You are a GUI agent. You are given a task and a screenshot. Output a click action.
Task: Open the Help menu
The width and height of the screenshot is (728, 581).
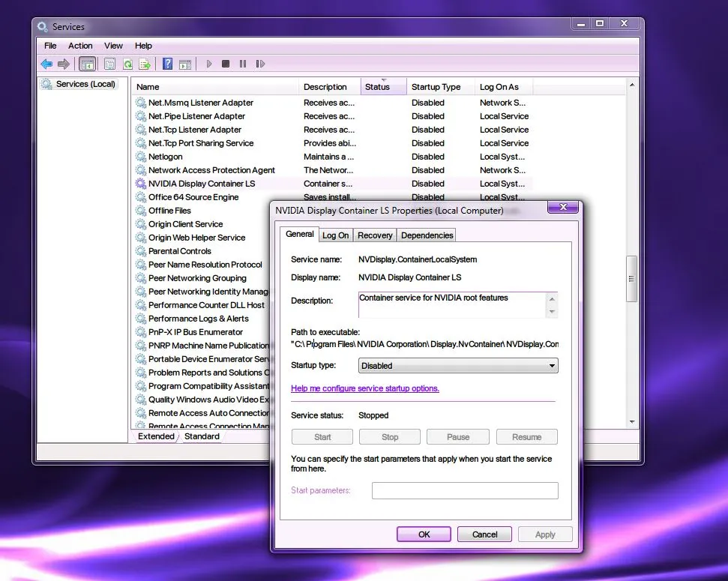point(143,46)
